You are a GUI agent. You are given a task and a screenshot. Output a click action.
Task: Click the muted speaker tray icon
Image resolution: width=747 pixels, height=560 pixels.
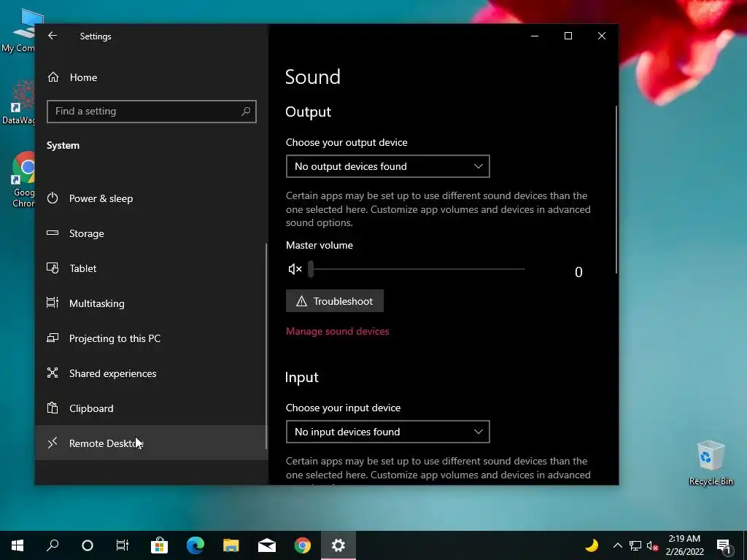point(653,545)
